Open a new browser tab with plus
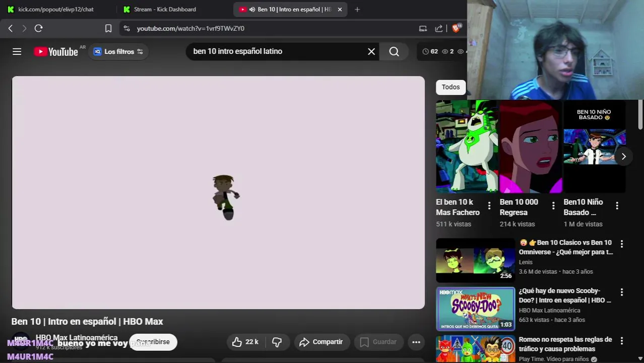Viewport: 644px width, 363px height. [x=357, y=9]
